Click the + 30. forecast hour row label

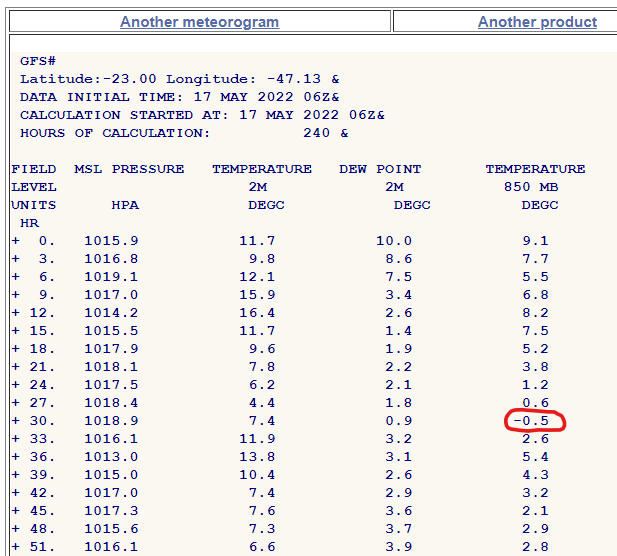pos(33,421)
